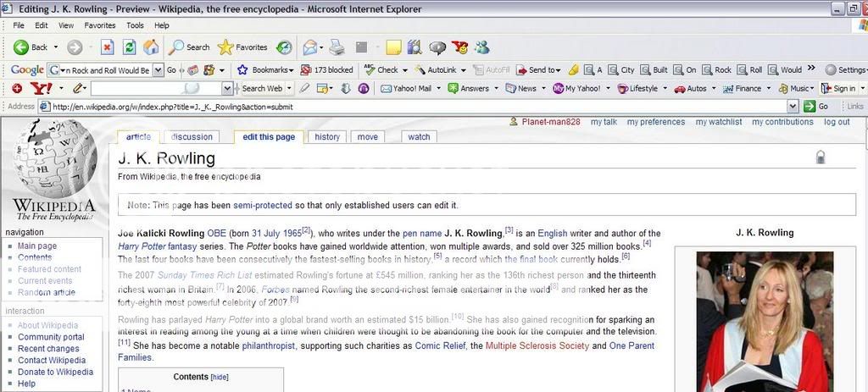Click the Google toolbar logo
This screenshot has width=868, height=392.
pyautogui.click(x=27, y=70)
